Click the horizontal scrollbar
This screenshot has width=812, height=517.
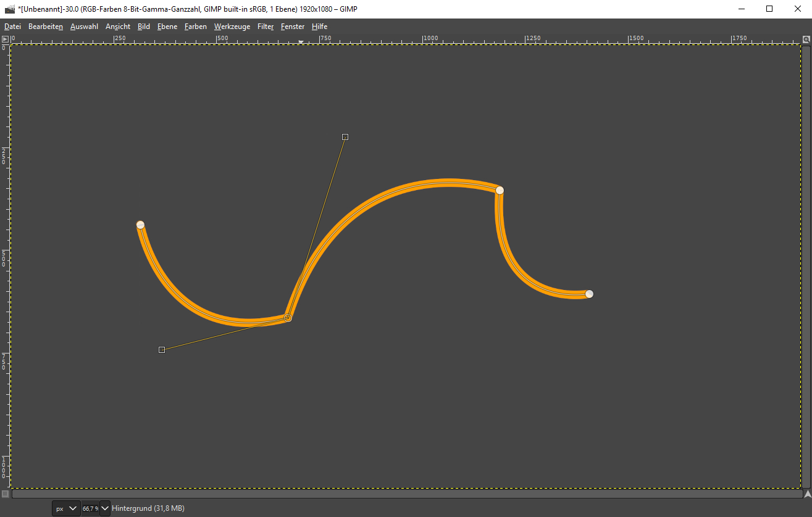tap(406, 494)
